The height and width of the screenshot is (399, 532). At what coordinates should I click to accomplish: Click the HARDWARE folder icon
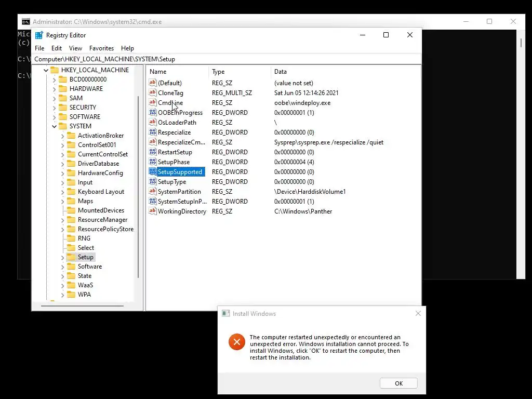coord(63,88)
